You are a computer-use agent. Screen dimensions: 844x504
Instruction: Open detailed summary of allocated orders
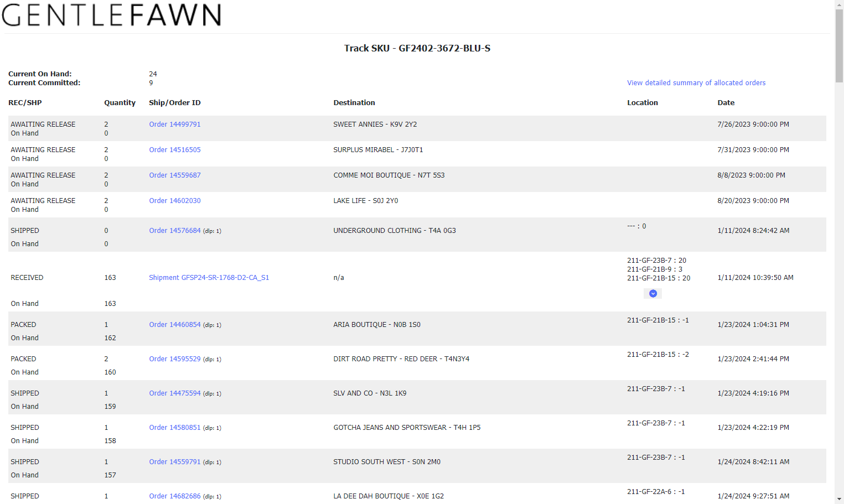pos(696,83)
